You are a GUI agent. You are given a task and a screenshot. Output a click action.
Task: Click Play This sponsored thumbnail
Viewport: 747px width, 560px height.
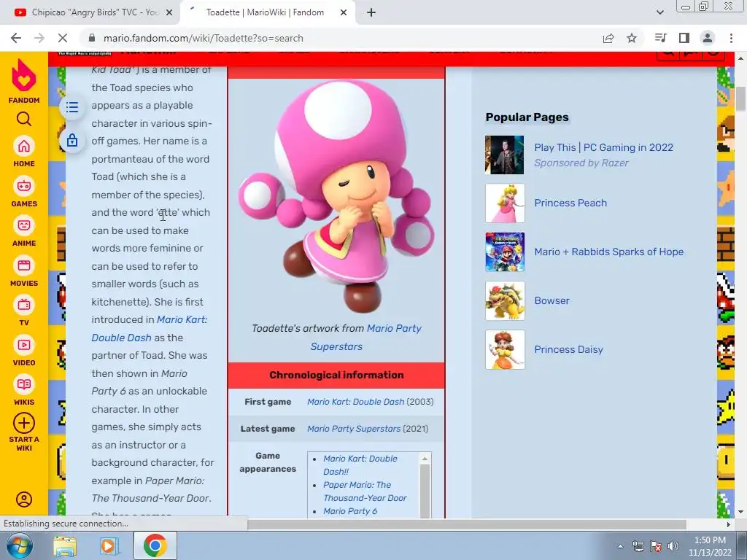(x=504, y=155)
